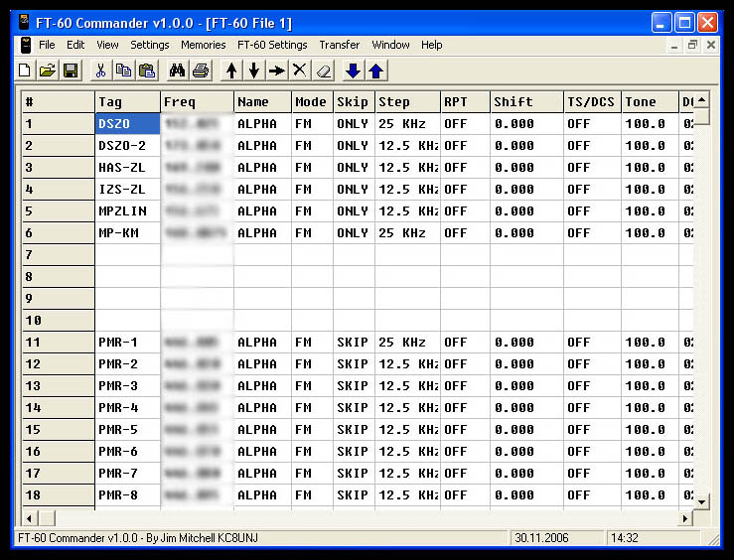
Task: Click the New file toolbar icon
Action: [26, 70]
